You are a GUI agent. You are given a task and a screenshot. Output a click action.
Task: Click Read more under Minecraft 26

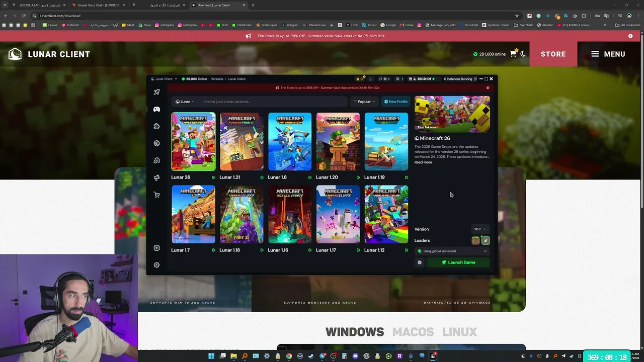(423, 162)
